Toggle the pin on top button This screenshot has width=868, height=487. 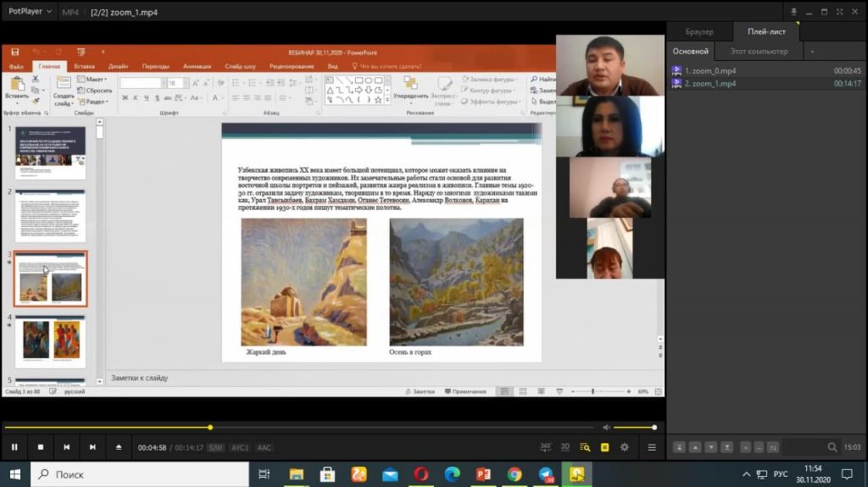[x=794, y=13]
